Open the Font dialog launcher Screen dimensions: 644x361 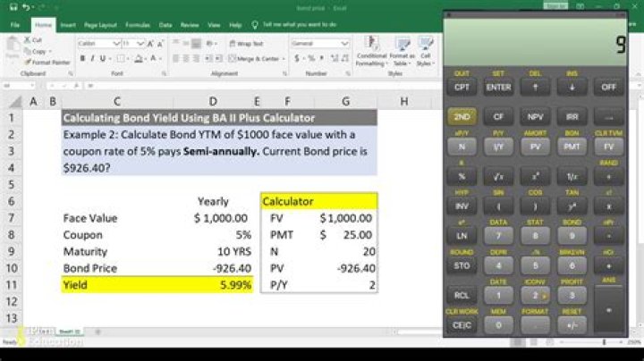coord(164,74)
